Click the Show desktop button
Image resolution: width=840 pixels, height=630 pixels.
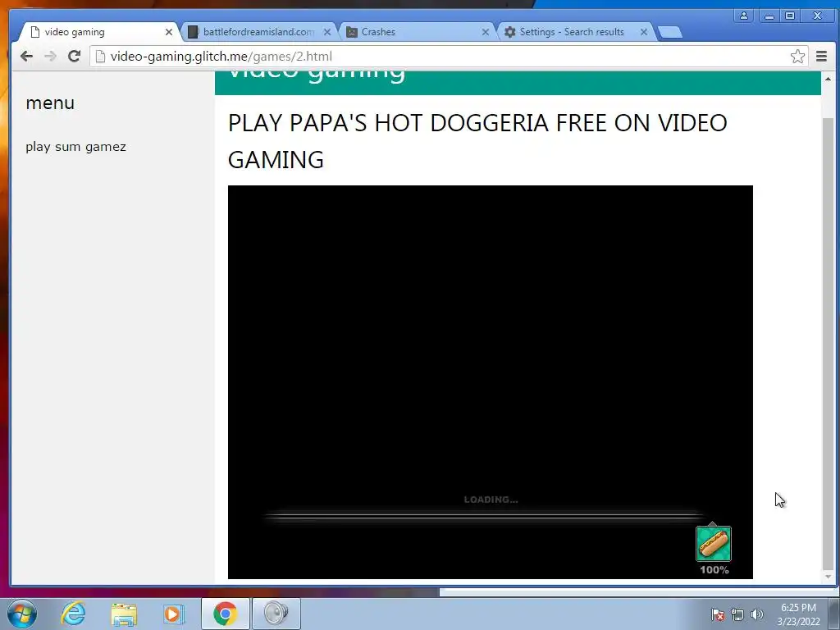tap(834, 614)
